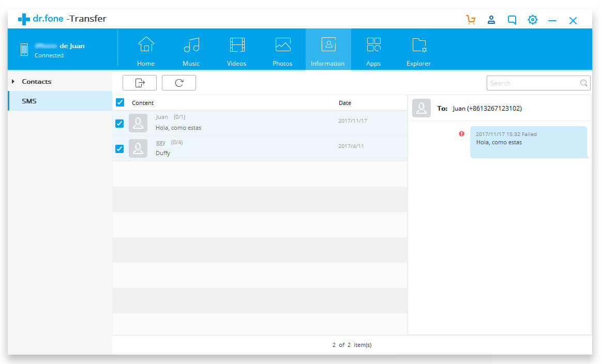Click ggy's contact avatar in list
Viewport: 601px width, 364px height.
coord(138,148)
